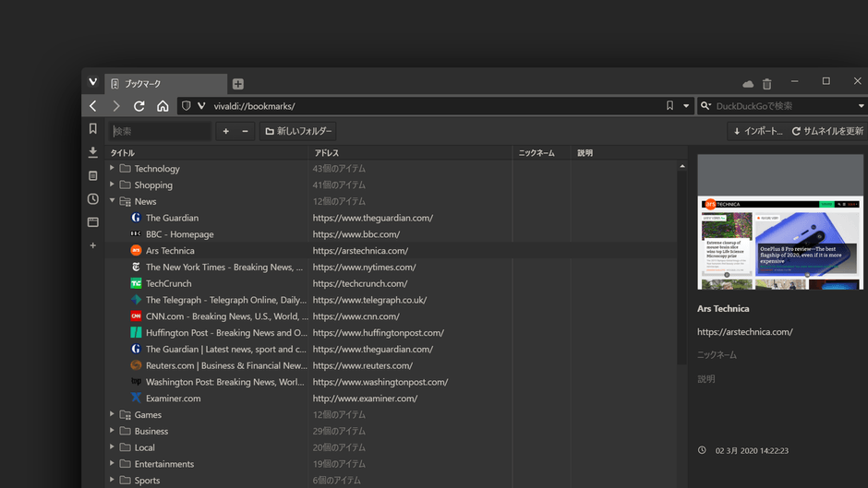The image size is (868, 488).
Task: Open a new tab with plus button
Action: [x=238, y=84]
